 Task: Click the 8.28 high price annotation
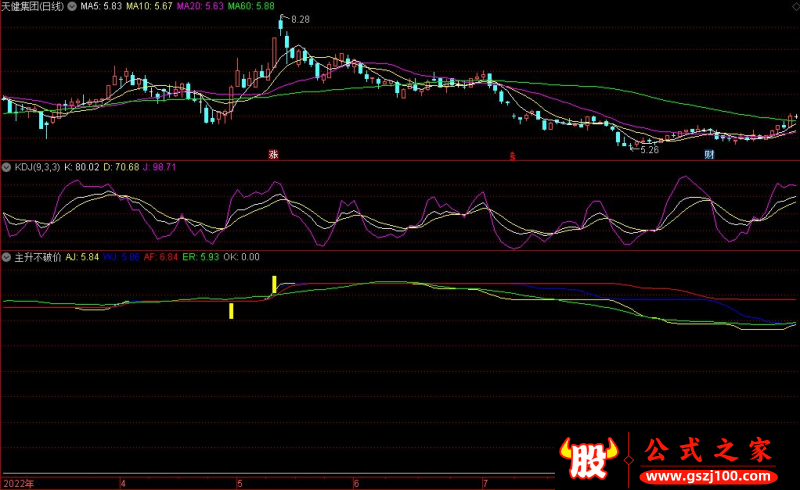pyautogui.click(x=300, y=19)
